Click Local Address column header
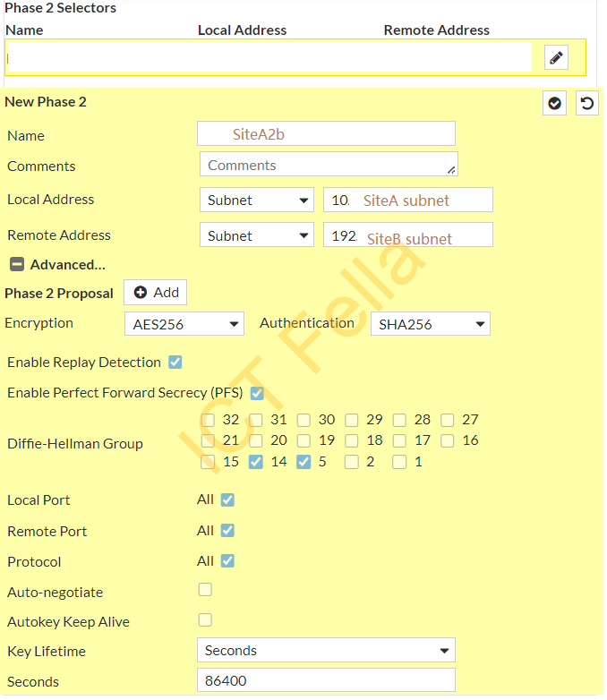The height and width of the screenshot is (700, 607). [242, 30]
